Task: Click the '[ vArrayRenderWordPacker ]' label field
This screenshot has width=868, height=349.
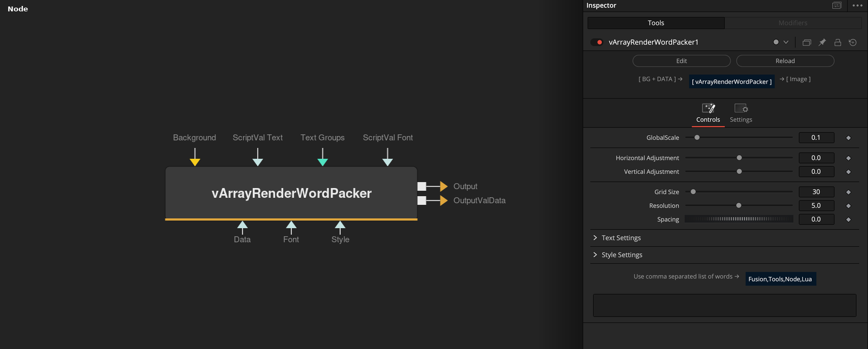Action: [732, 82]
